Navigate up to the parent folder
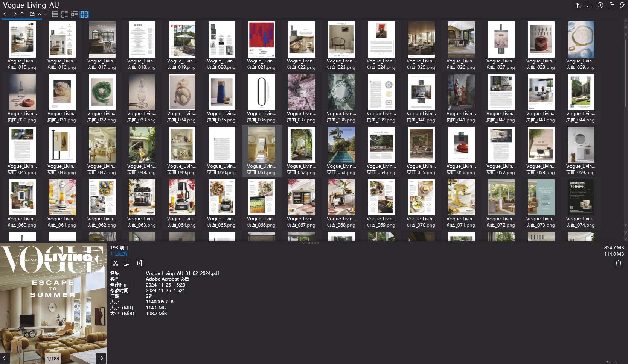 (x=22, y=14)
